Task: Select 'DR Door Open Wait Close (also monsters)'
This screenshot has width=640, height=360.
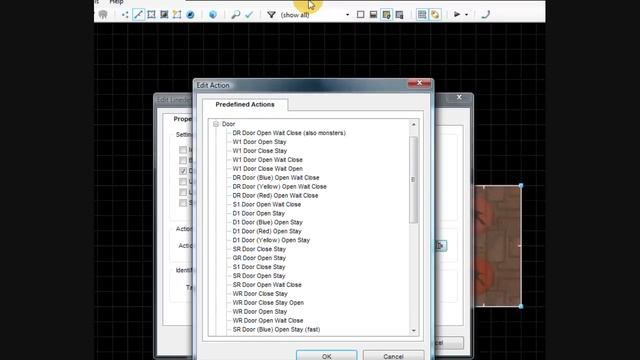Action: point(289,133)
